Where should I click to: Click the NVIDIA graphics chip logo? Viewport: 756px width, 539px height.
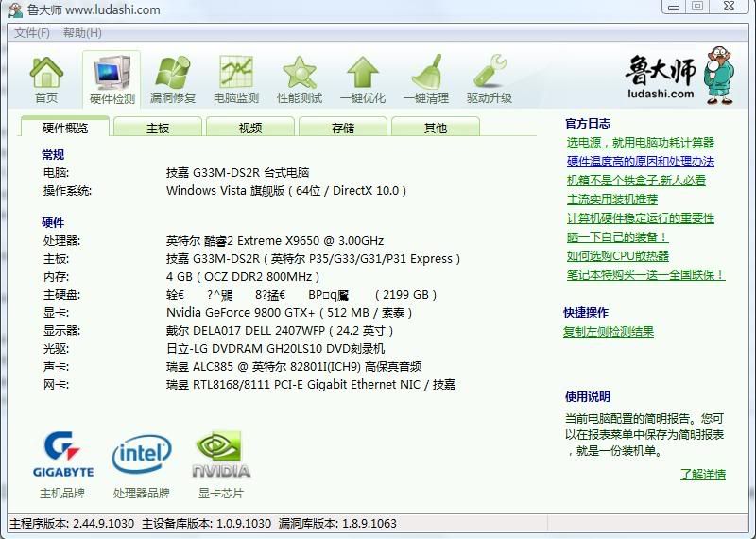pyautogui.click(x=221, y=454)
